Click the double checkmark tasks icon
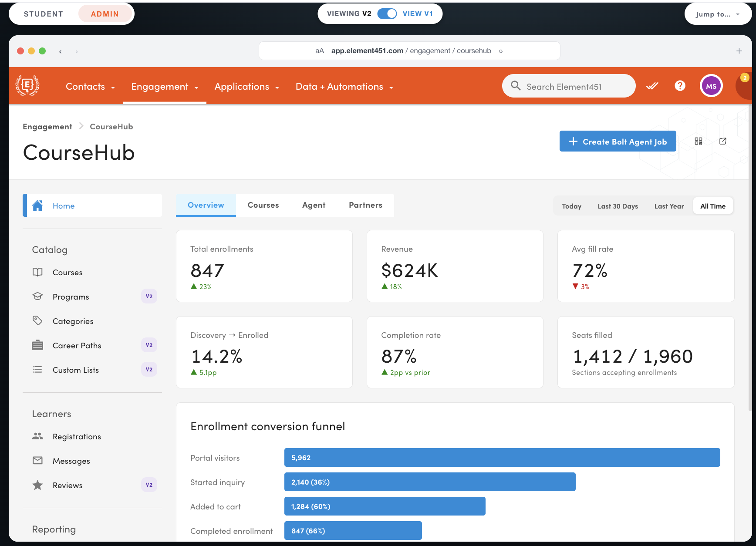756x546 pixels. tap(652, 86)
